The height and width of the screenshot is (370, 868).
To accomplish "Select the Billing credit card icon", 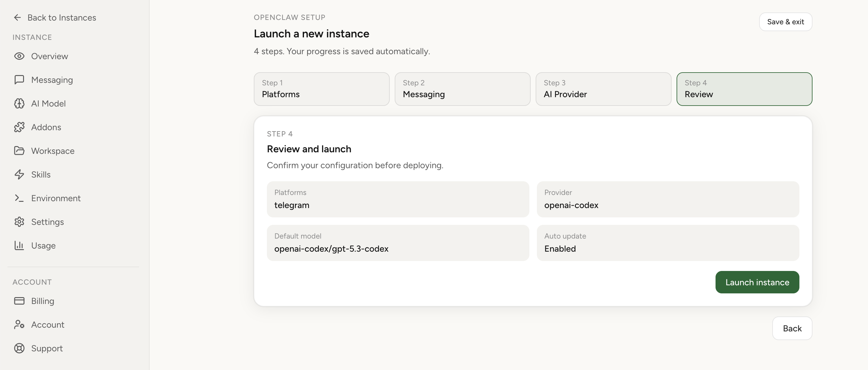I will (19, 301).
